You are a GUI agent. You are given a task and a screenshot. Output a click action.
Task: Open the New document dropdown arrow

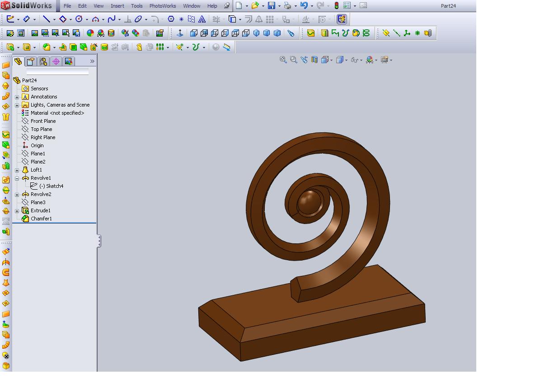[x=247, y=6]
